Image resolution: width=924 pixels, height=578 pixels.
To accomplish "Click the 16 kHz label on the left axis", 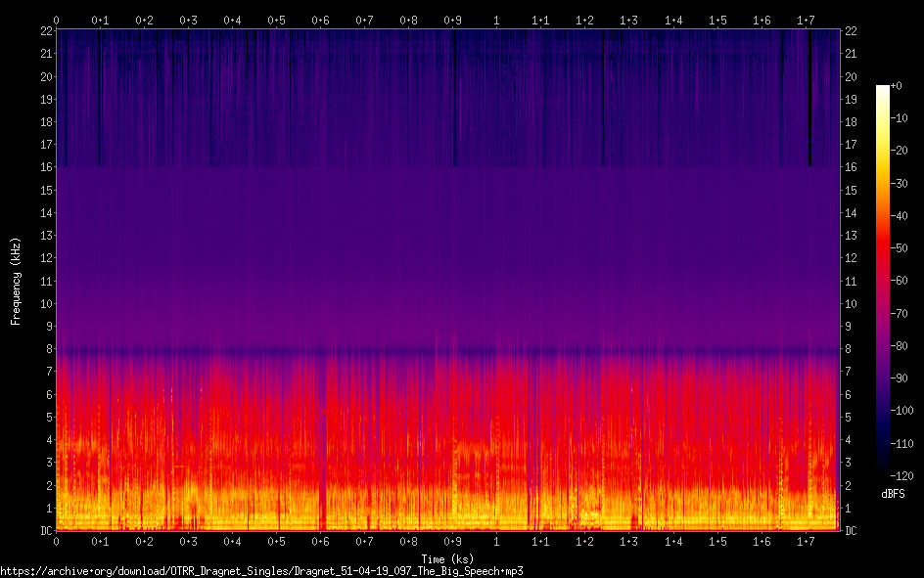I will (43, 167).
